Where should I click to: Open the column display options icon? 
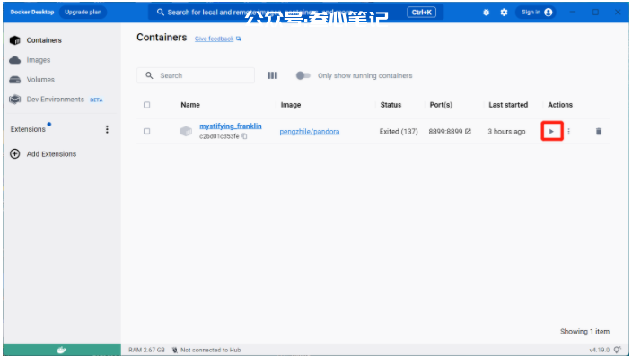point(272,75)
